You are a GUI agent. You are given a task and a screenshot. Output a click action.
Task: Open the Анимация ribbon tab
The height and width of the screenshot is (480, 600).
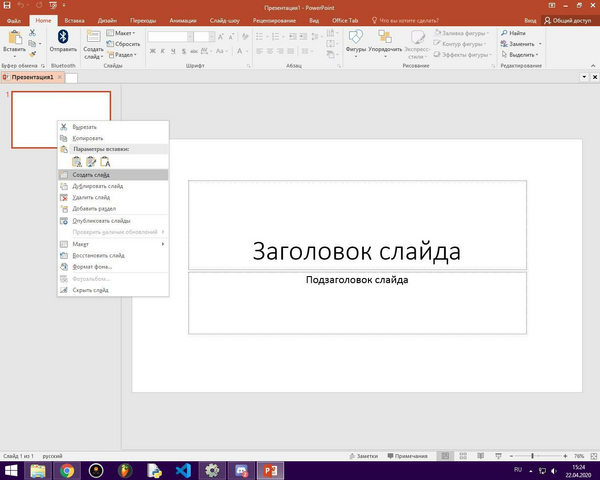183,21
